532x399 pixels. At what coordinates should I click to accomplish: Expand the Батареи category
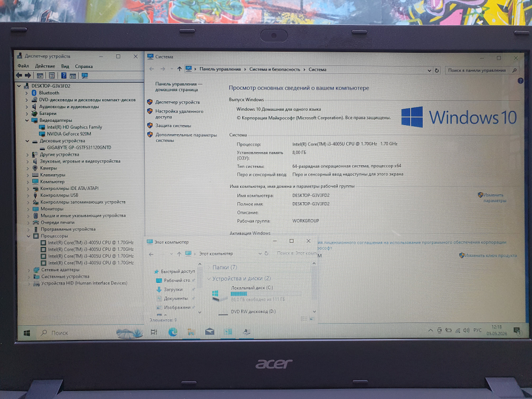(x=27, y=113)
